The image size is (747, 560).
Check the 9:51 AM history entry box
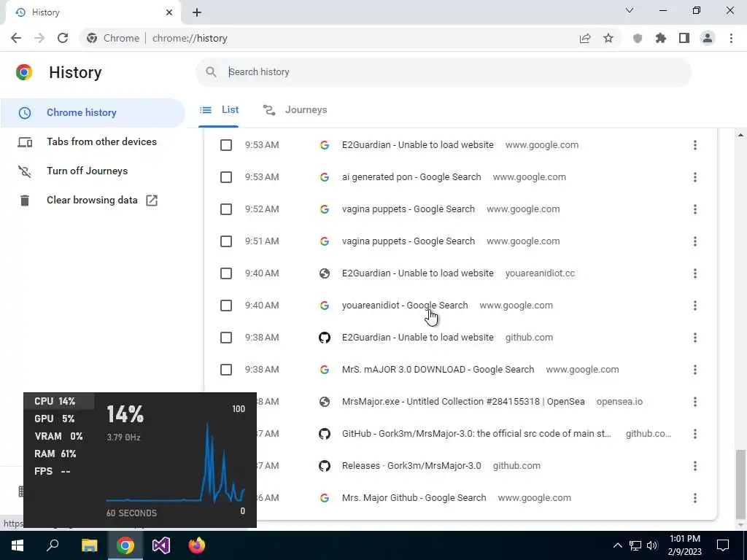pos(226,241)
